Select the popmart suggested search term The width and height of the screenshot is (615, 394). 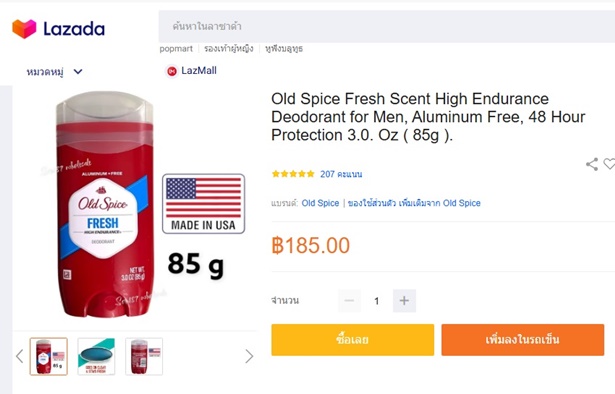176,49
